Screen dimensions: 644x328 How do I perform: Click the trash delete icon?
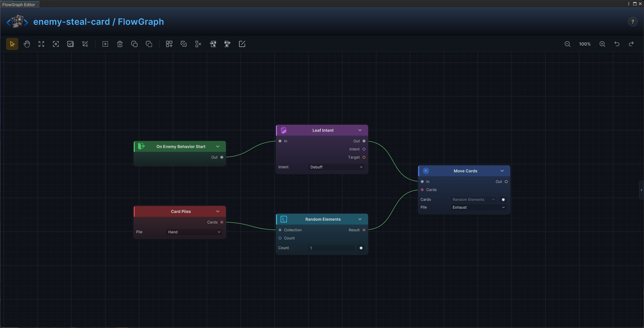tap(120, 44)
